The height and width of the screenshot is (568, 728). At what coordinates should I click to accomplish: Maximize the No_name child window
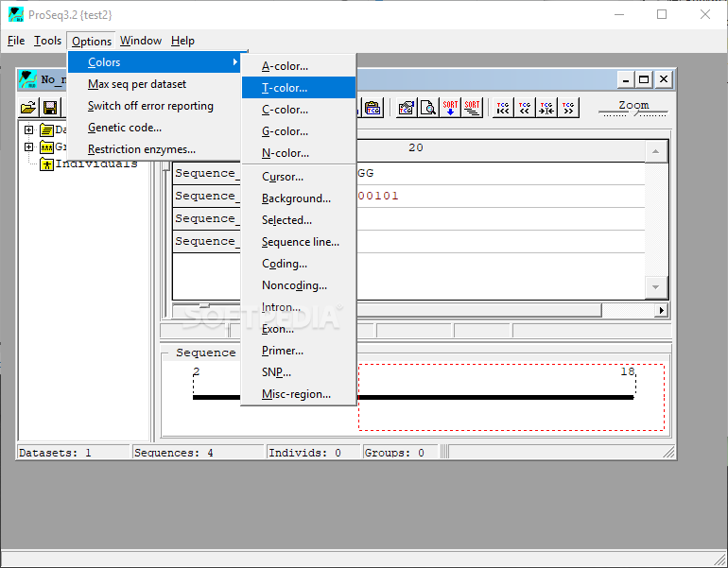(x=644, y=79)
